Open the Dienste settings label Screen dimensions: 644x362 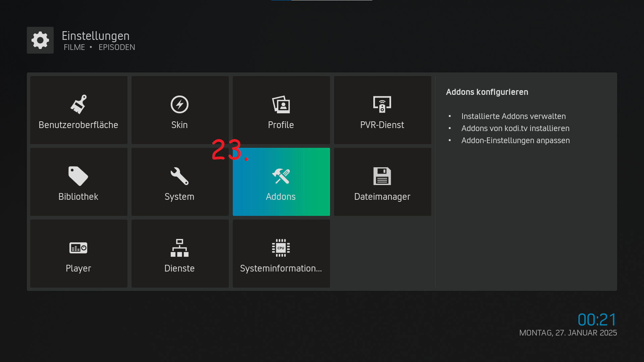click(x=179, y=268)
